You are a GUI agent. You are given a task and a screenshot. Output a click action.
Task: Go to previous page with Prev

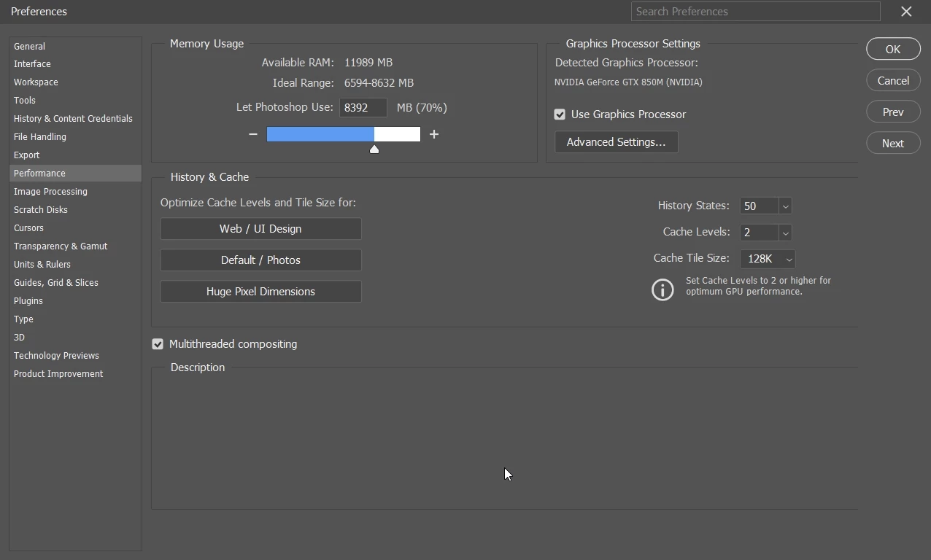893,112
